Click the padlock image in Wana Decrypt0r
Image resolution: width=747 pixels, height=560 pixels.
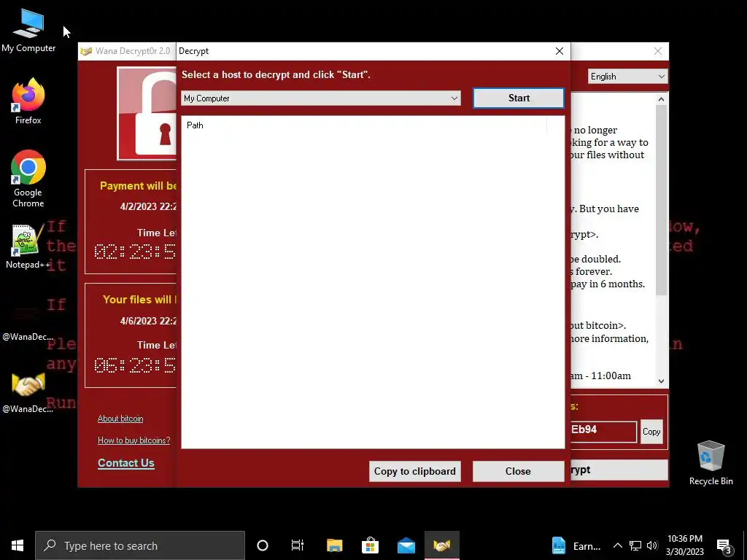[x=147, y=113]
